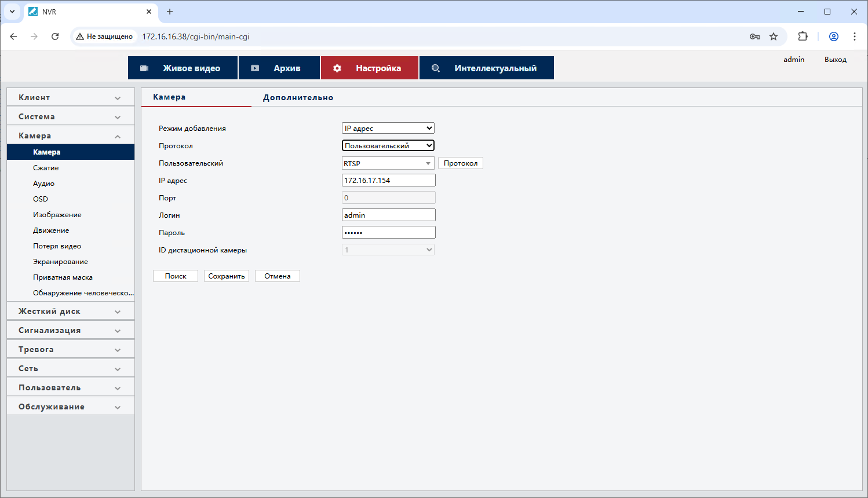Screen dimensions: 868x498
Task: Open Аудио in the sidebar
Action: point(43,184)
